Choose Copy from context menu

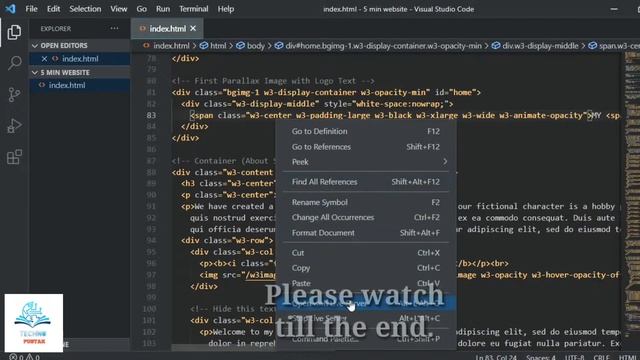(366, 268)
